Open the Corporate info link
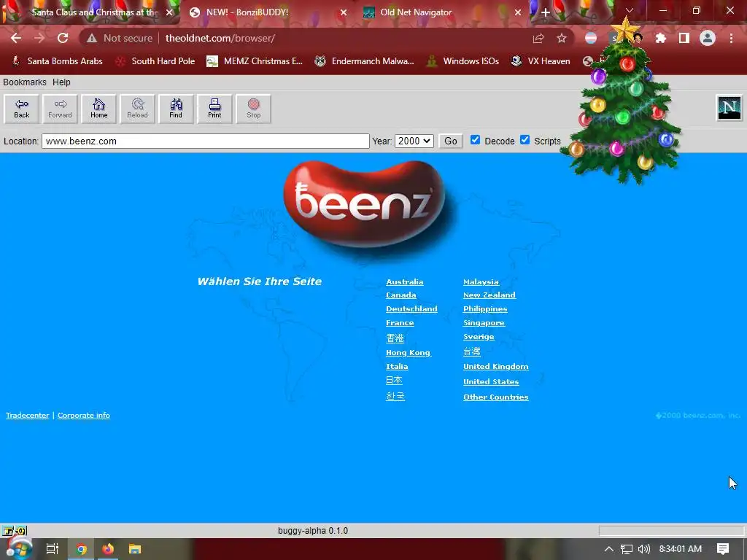The height and width of the screenshot is (560, 747). [x=83, y=415]
